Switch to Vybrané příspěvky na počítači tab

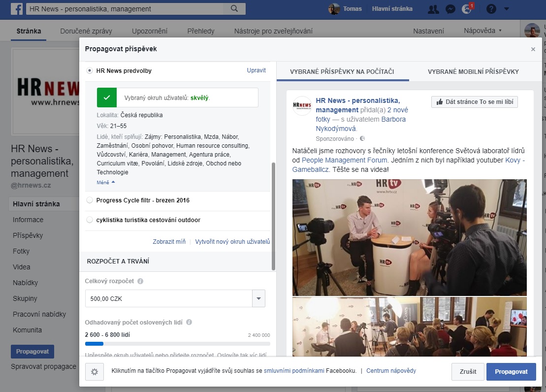click(x=342, y=71)
